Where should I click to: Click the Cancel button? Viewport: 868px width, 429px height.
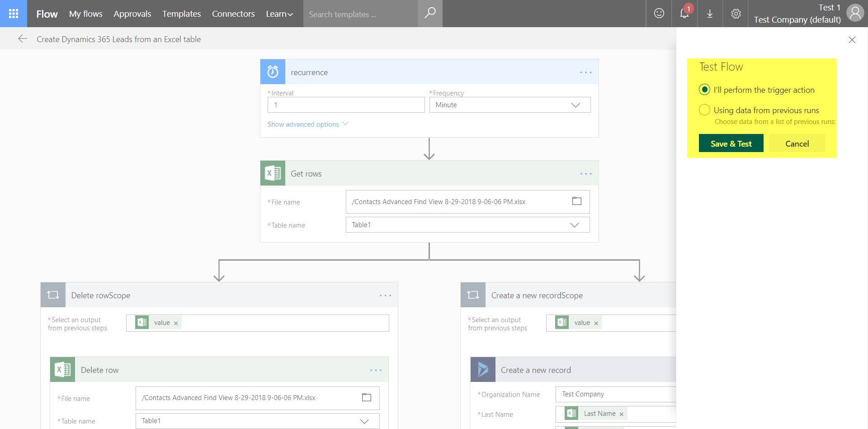pyautogui.click(x=797, y=143)
